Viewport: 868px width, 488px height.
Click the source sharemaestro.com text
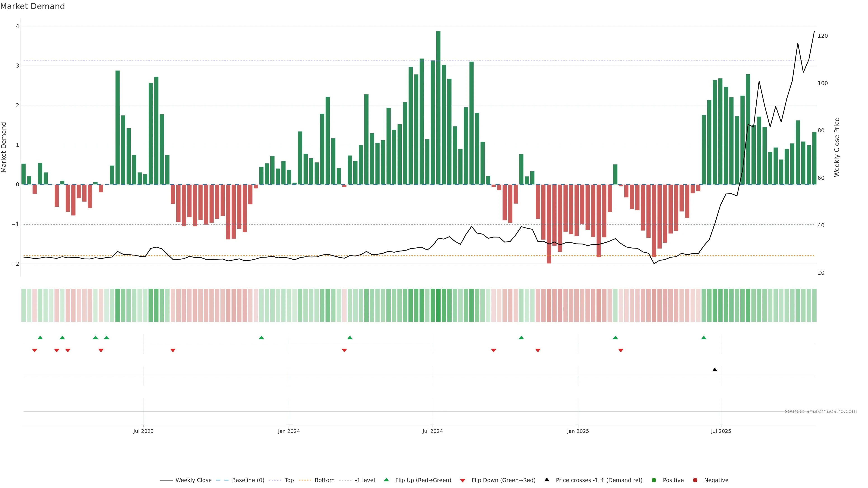pyautogui.click(x=821, y=411)
